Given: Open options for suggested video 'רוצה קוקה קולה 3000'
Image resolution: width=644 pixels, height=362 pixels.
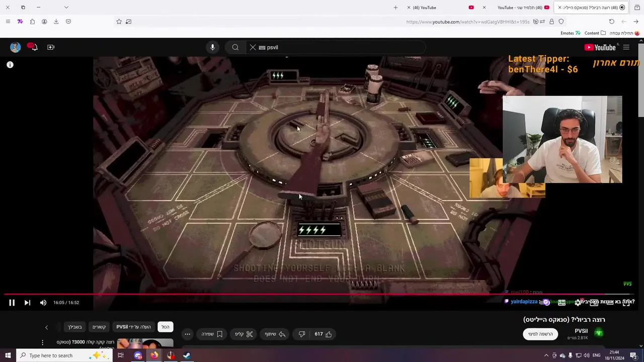Looking at the screenshot, I should tap(42, 342).
